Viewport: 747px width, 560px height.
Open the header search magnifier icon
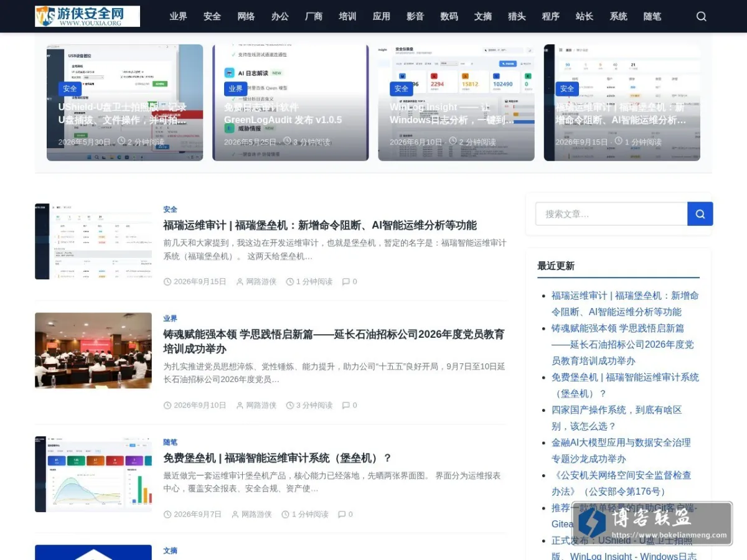coord(702,16)
